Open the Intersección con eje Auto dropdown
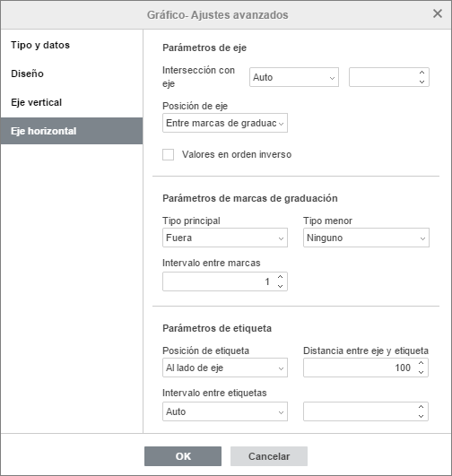The image size is (452, 476). coord(294,77)
